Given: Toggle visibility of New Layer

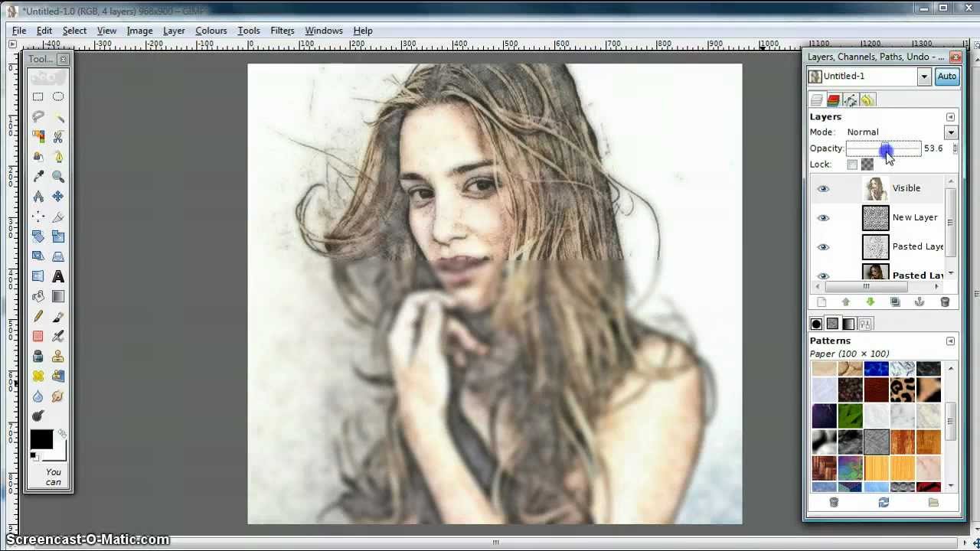Looking at the screenshot, I should pyautogui.click(x=823, y=217).
